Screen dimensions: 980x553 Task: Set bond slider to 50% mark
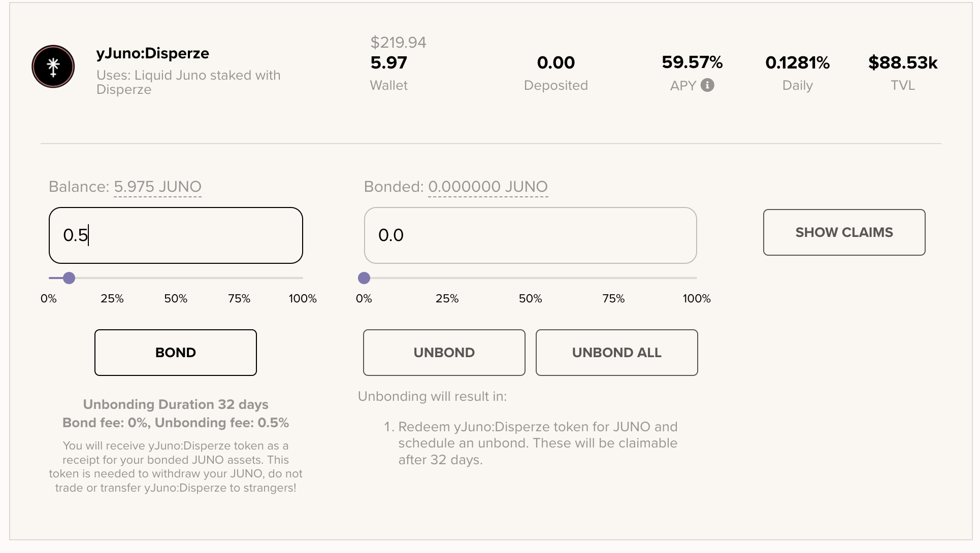(176, 278)
